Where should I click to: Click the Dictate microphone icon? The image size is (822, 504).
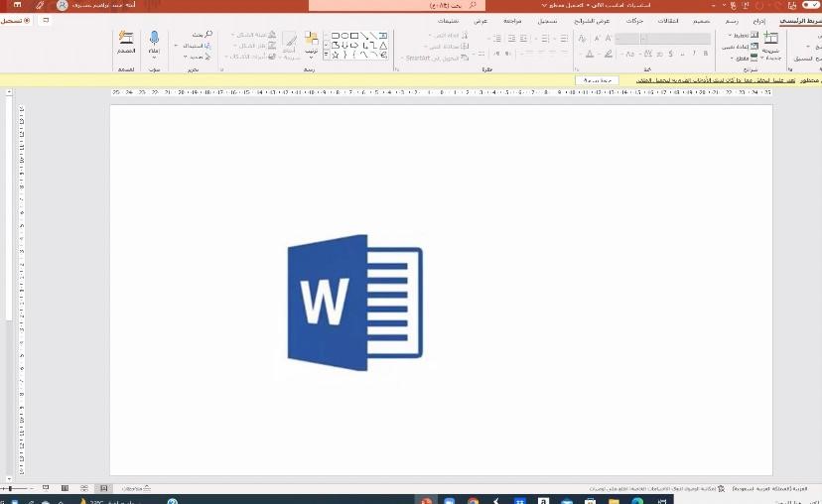[x=154, y=40]
